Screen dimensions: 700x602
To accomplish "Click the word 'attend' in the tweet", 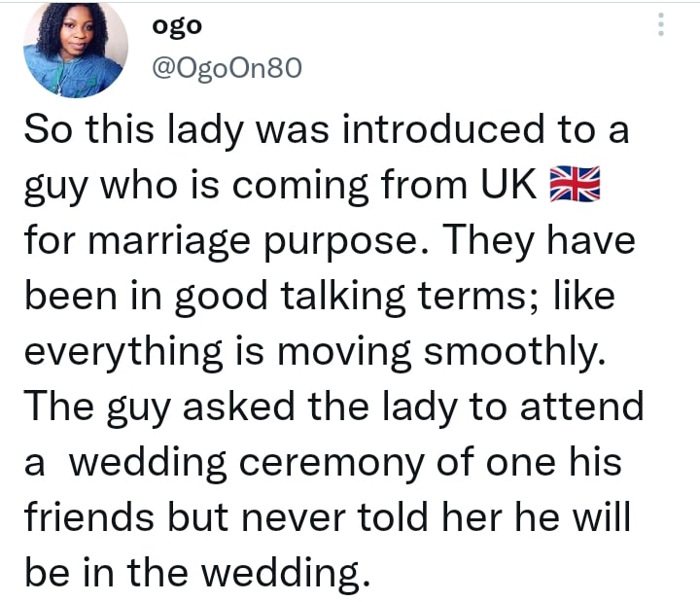I will coord(582,407).
